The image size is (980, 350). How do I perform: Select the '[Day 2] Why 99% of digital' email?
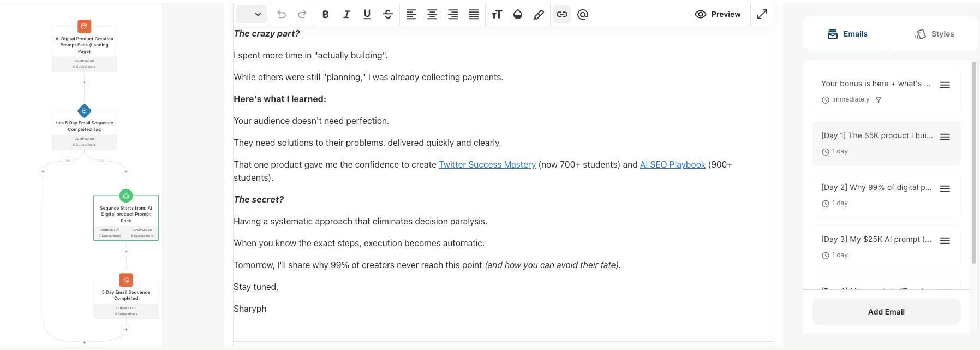coord(886,195)
